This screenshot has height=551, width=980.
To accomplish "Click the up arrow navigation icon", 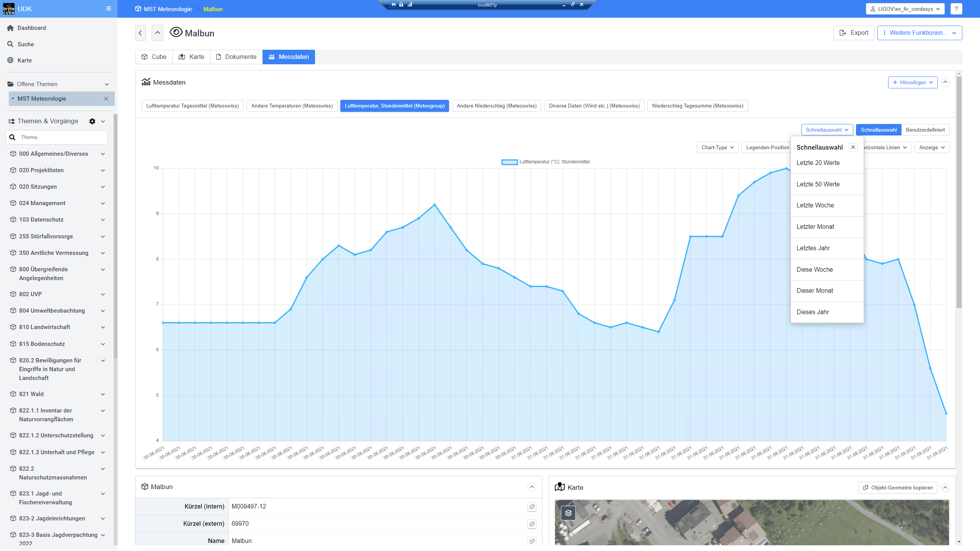I will pos(157,33).
